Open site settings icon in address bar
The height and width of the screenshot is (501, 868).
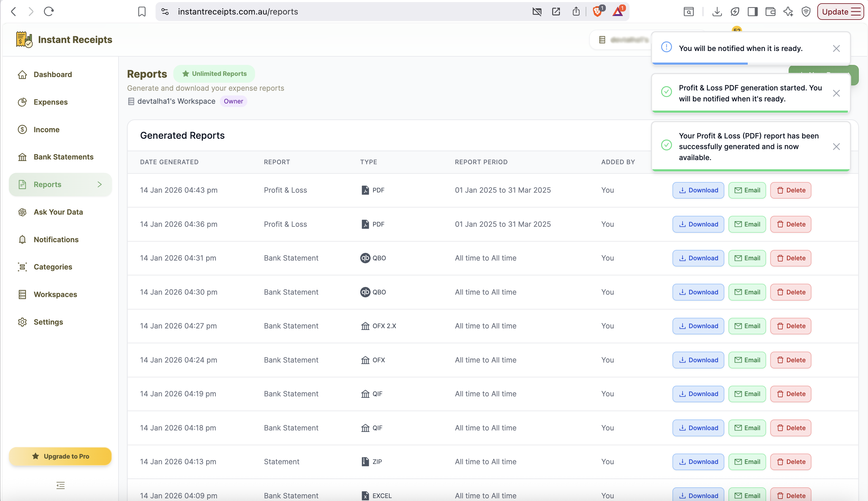tap(165, 12)
